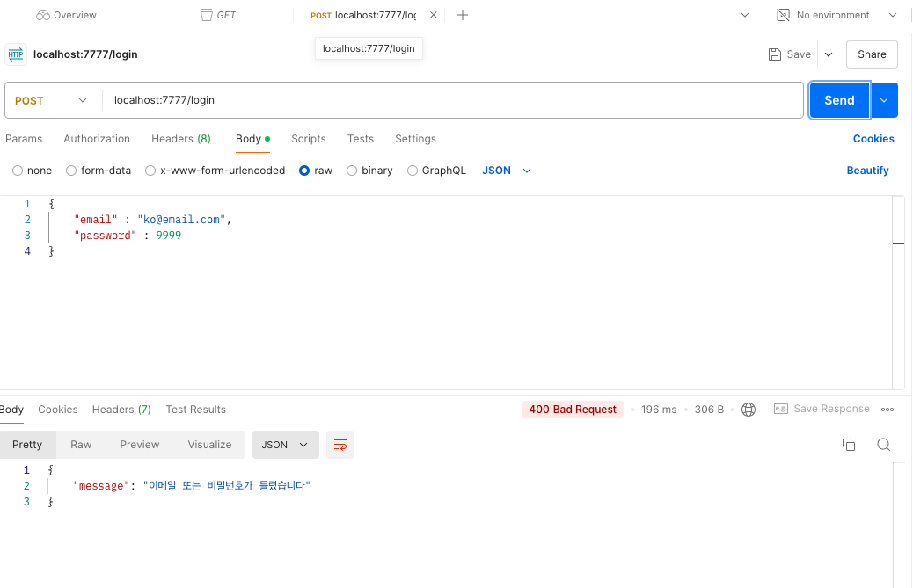The height and width of the screenshot is (588, 913).
Task: Open the Authorization tab
Action: [x=97, y=138]
